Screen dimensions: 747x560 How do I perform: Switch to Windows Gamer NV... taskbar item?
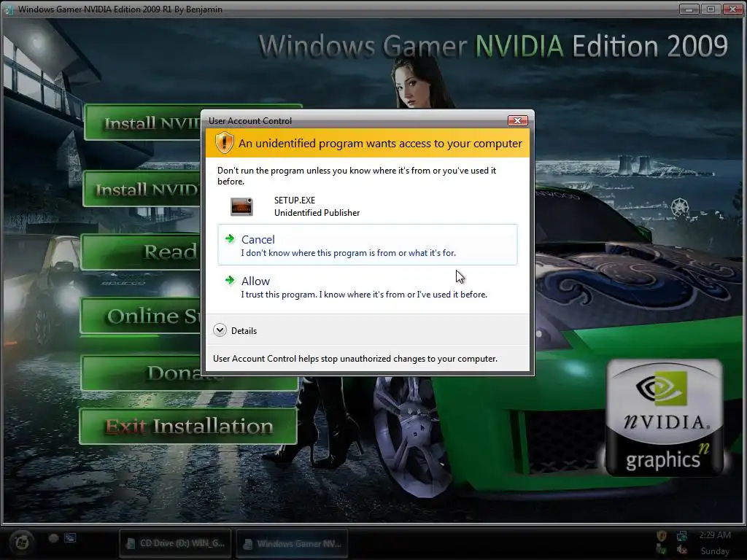tap(293, 543)
